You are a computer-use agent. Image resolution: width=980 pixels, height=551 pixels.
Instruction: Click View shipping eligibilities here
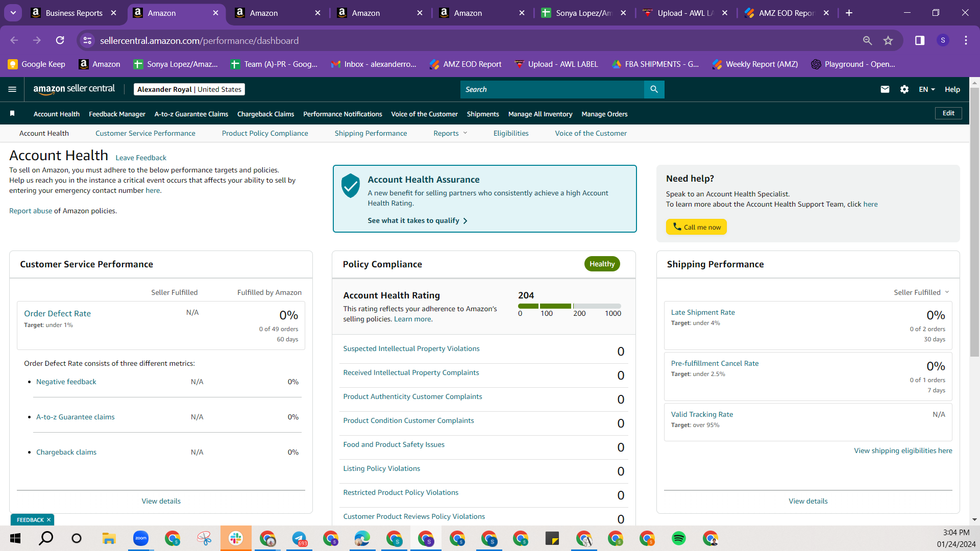(x=903, y=450)
